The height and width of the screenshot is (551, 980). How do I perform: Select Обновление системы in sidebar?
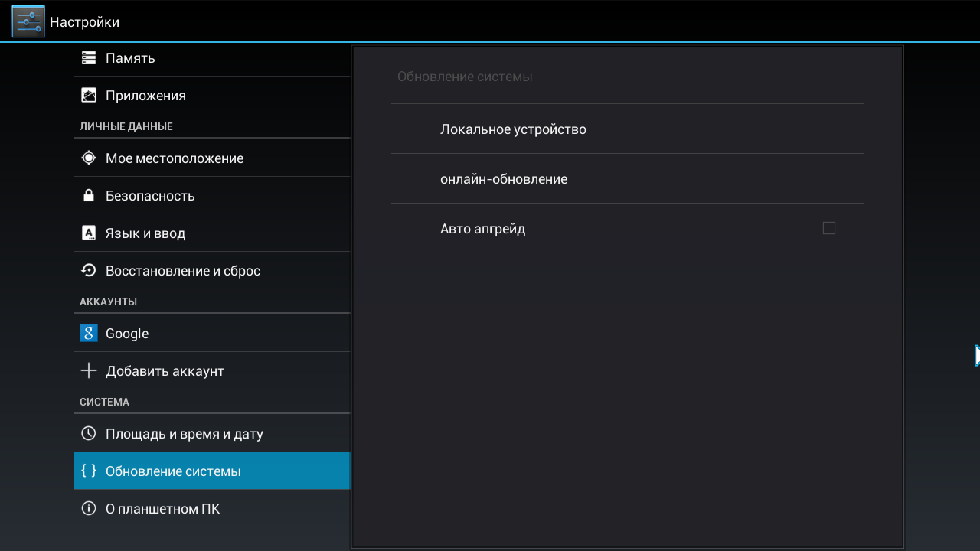(x=173, y=471)
